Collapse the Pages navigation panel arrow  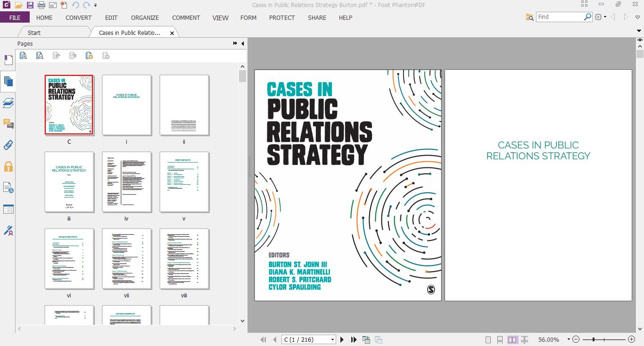coord(242,43)
